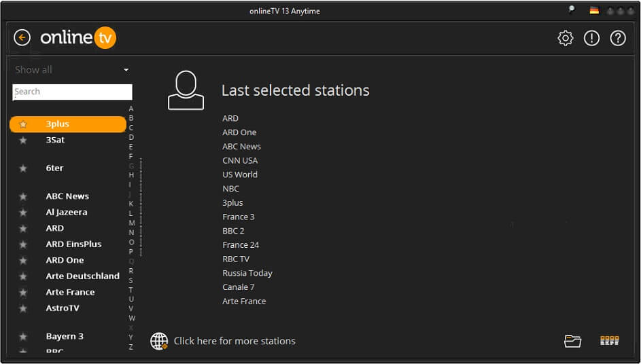Click the orange back arrow icon

(22, 37)
